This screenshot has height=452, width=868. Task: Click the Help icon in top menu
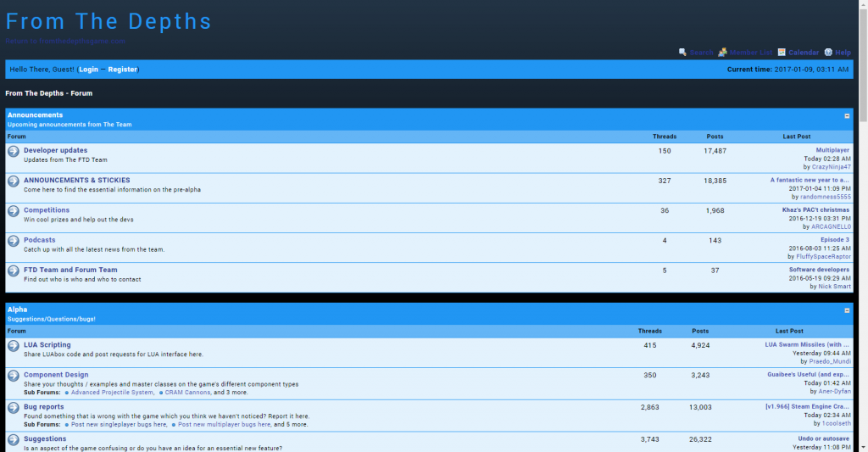coord(828,52)
